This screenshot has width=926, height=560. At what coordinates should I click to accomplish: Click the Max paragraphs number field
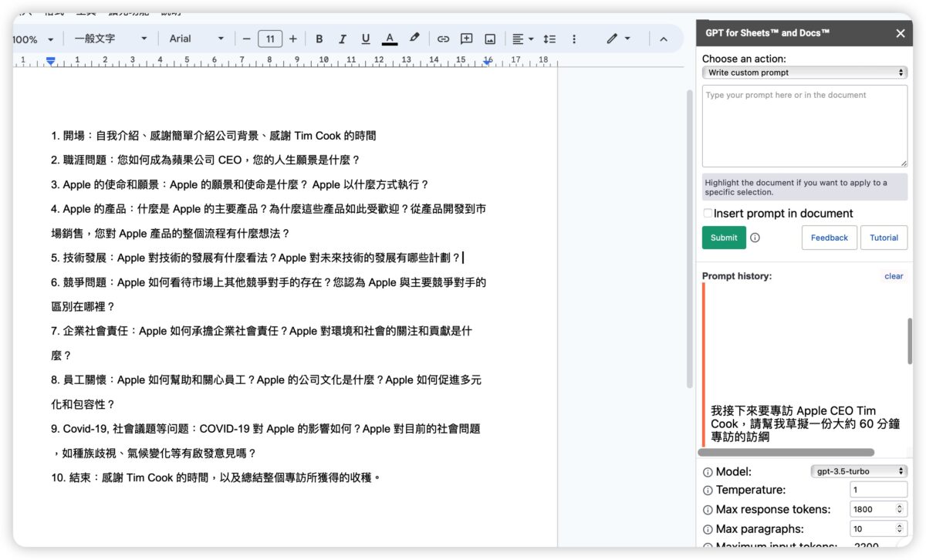[878, 529]
